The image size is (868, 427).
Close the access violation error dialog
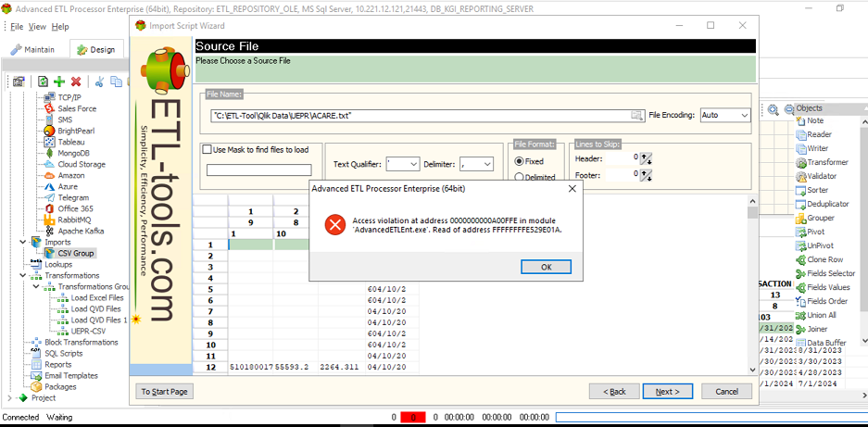572,188
